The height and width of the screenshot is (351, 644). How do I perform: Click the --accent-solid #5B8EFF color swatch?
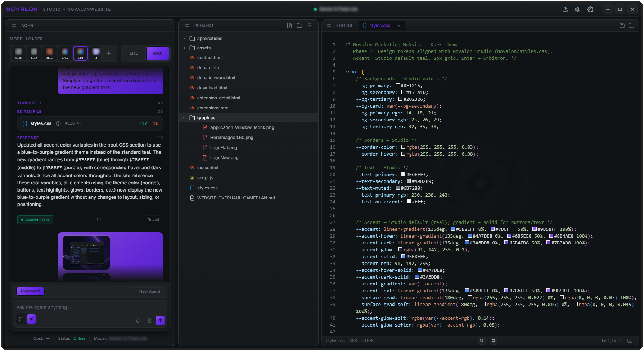[x=403, y=256]
